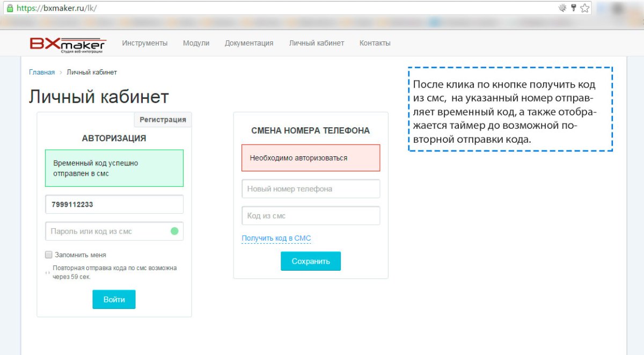Enable the Запомнить меня checkbox
Image resolution: width=644 pixels, height=355 pixels.
tap(48, 255)
